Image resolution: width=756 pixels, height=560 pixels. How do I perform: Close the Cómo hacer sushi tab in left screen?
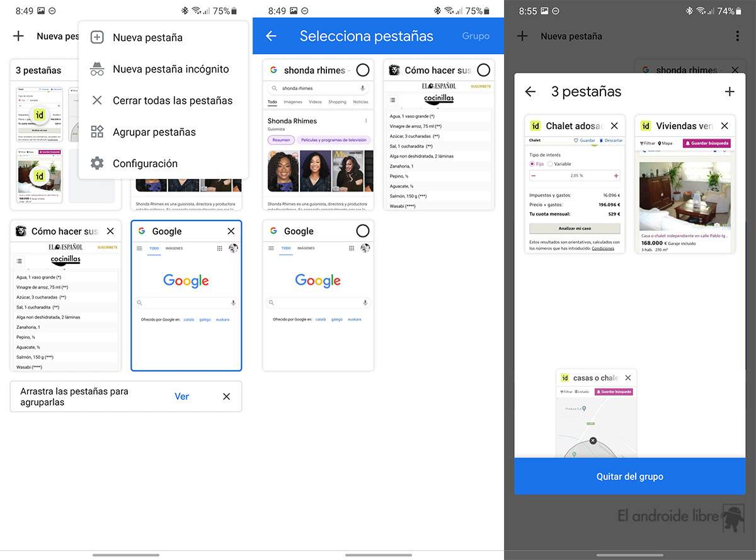(110, 231)
